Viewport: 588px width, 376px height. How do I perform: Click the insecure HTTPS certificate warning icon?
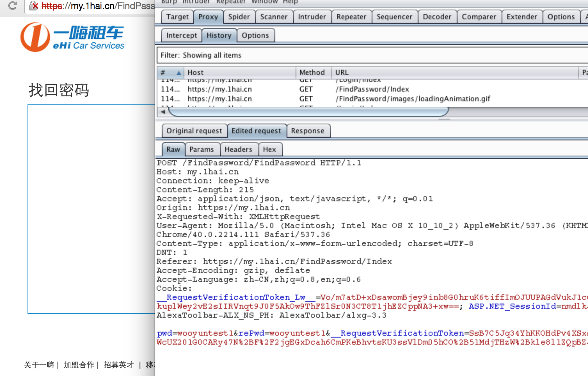click(34, 5)
